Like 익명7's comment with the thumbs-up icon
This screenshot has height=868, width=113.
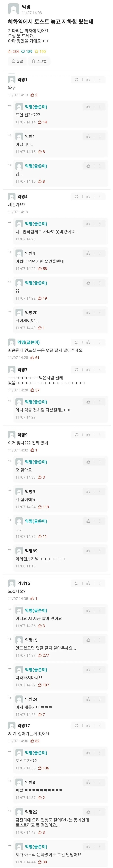[88, 370]
